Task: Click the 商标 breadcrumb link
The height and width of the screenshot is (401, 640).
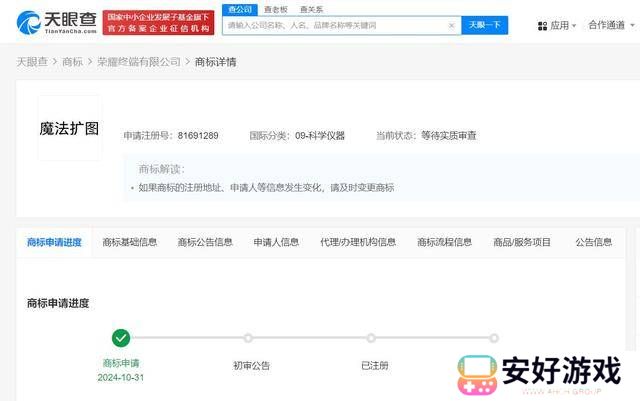Action: coord(72,62)
